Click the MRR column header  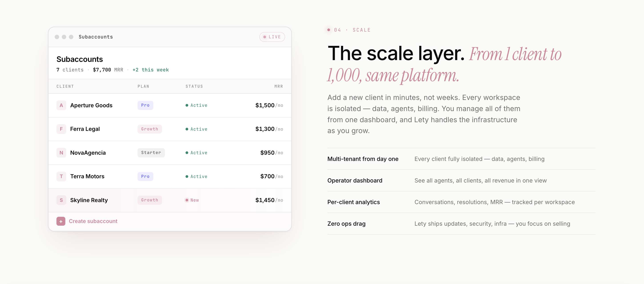[x=278, y=86]
